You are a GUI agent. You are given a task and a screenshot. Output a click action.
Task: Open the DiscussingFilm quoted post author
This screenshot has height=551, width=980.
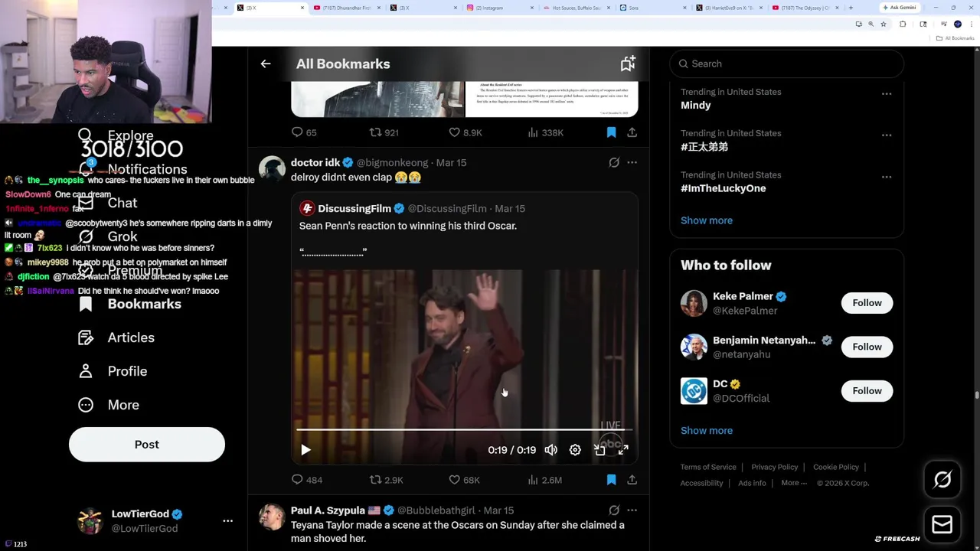(354, 209)
